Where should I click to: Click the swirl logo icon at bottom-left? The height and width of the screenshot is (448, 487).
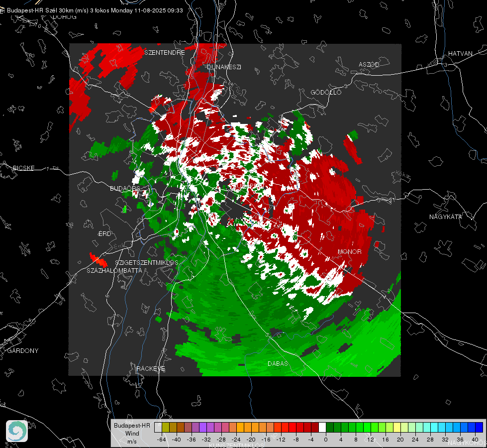coord(17,431)
